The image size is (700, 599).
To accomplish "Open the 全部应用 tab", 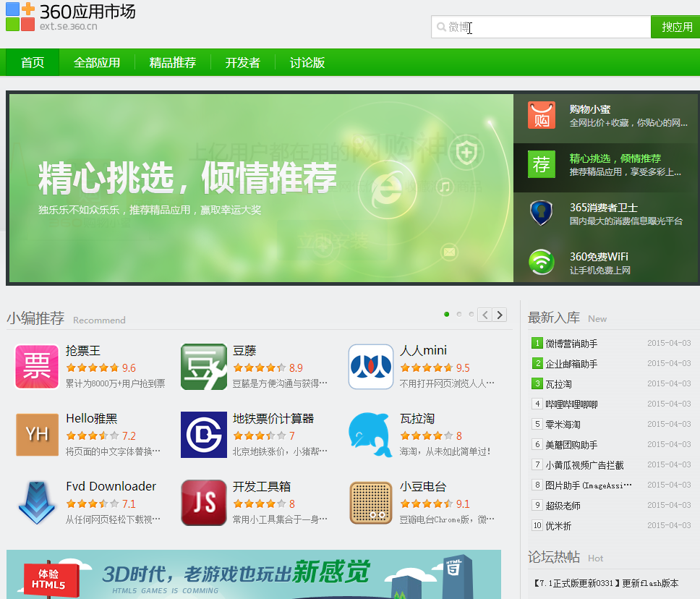I will click(97, 62).
